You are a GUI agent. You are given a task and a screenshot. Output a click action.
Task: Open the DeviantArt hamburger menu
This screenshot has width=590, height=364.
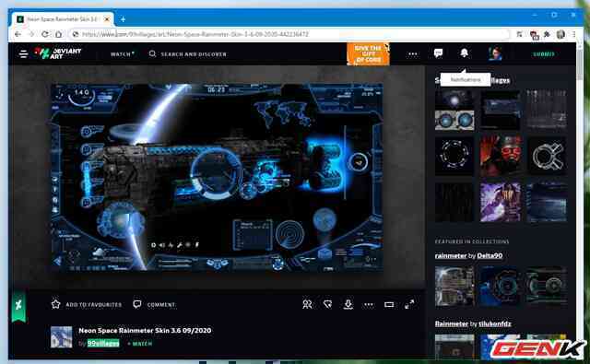pyautogui.click(x=23, y=53)
